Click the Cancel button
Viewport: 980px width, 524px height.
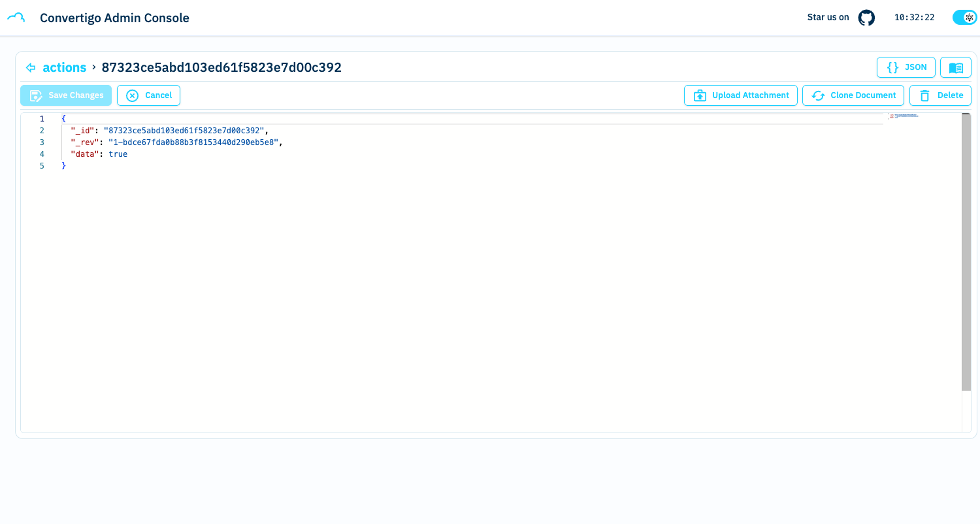[x=148, y=95]
